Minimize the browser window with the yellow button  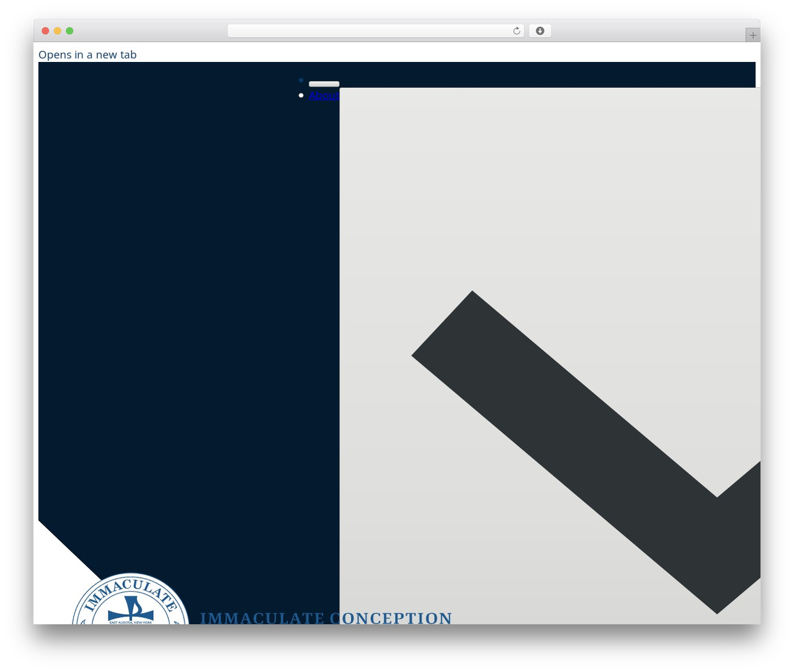58,31
